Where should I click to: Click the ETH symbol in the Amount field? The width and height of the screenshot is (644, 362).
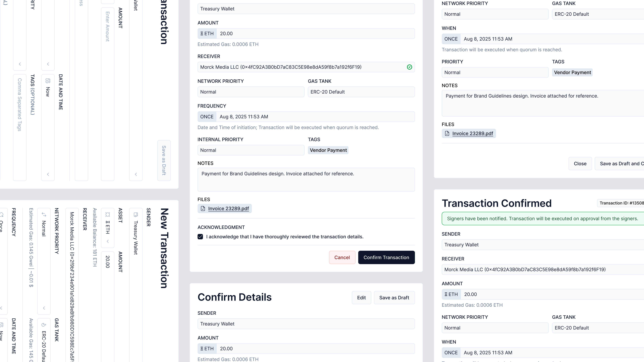pyautogui.click(x=207, y=33)
